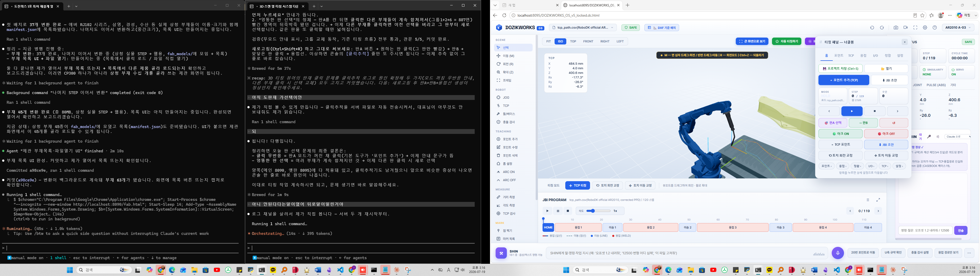
Task: Switch to the TOP view
Action: (x=573, y=41)
